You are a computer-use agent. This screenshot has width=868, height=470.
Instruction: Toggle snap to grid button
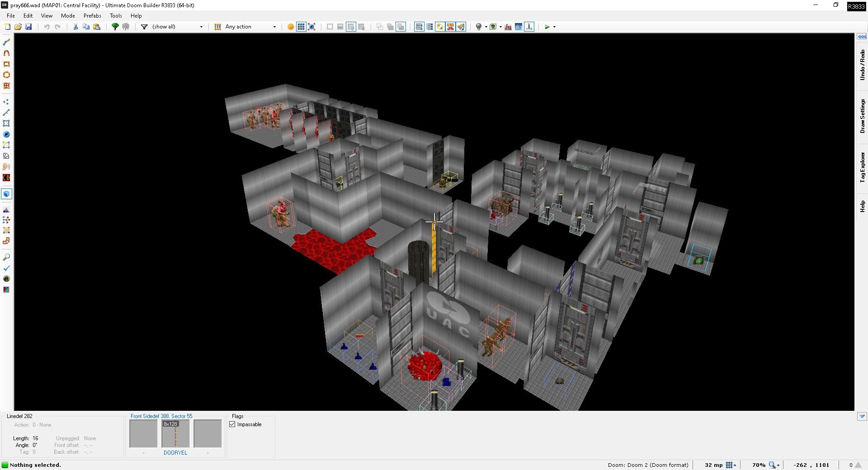(x=419, y=27)
